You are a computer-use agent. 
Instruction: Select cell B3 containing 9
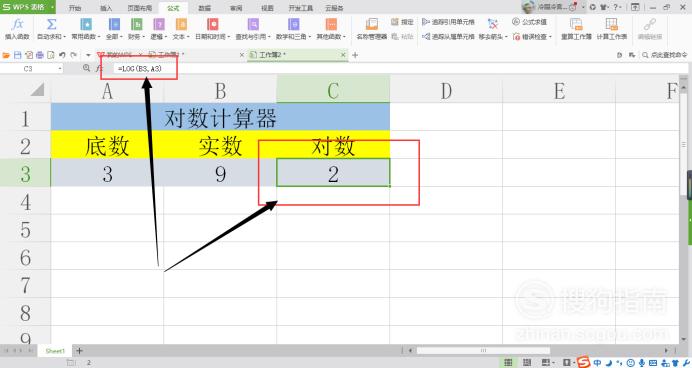220,173
